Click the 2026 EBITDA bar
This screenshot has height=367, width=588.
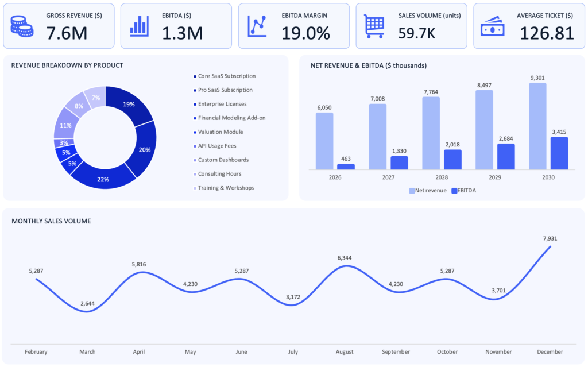click(346, 167)
